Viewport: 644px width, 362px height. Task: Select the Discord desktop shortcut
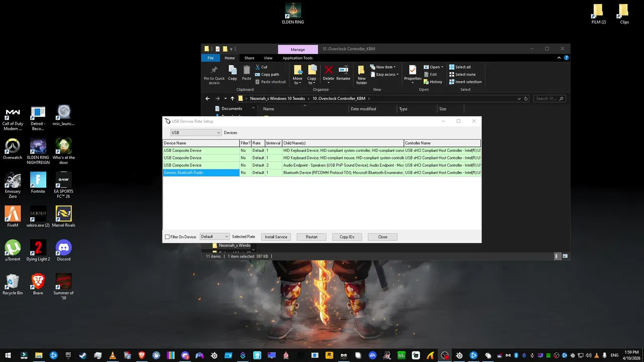click(63, 251)
